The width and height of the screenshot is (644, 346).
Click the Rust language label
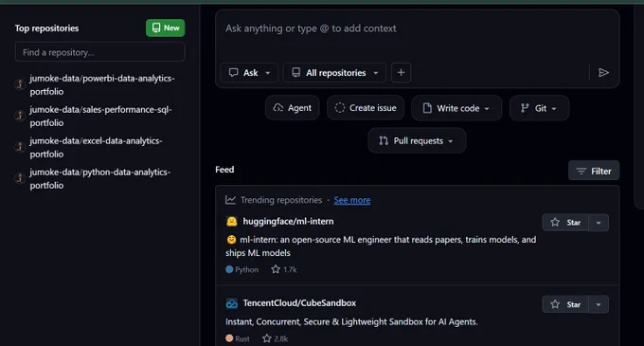pos(238,338)
